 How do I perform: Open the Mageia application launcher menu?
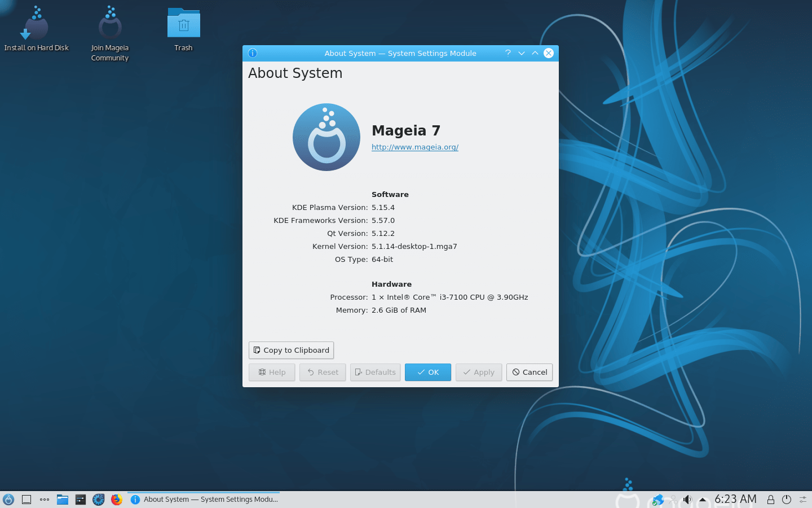[8, 500]
